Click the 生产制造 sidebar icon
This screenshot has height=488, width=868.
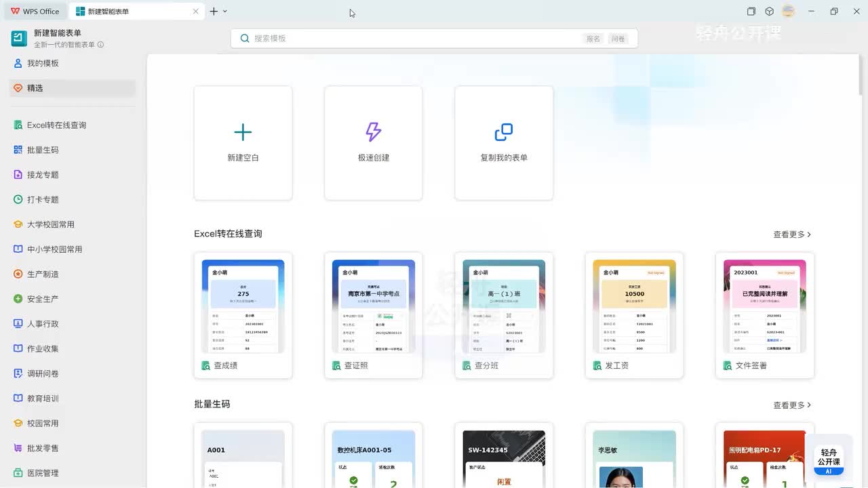click(18, 274)
